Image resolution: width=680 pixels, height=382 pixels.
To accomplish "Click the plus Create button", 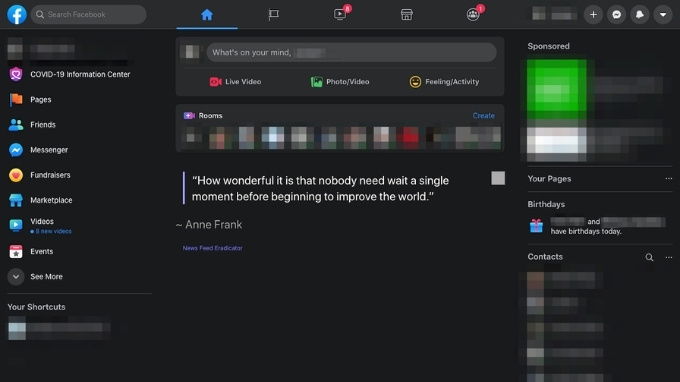I will click(593, 15).
